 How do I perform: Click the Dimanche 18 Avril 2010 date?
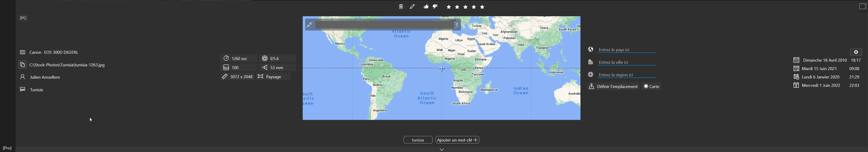point(825,61)
